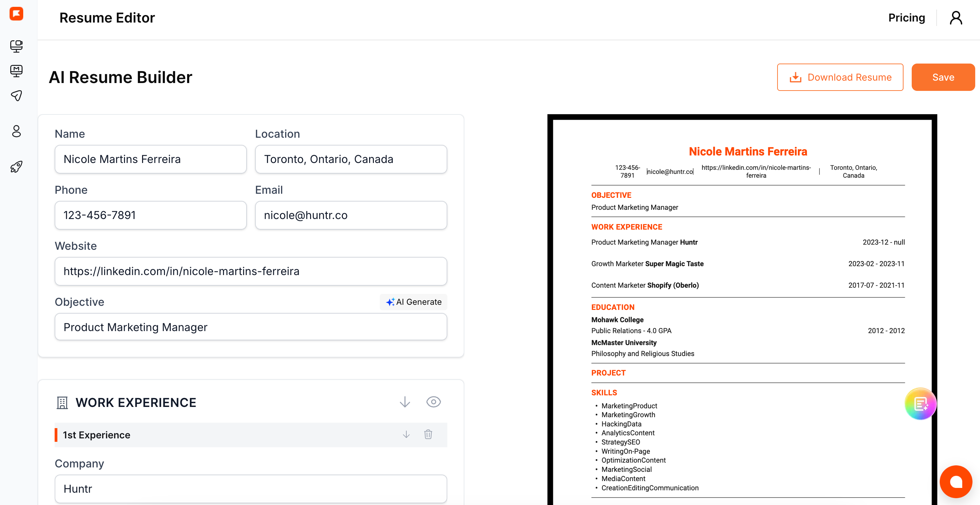
Task: Open the Pricing page
Action: click(906, 18)
